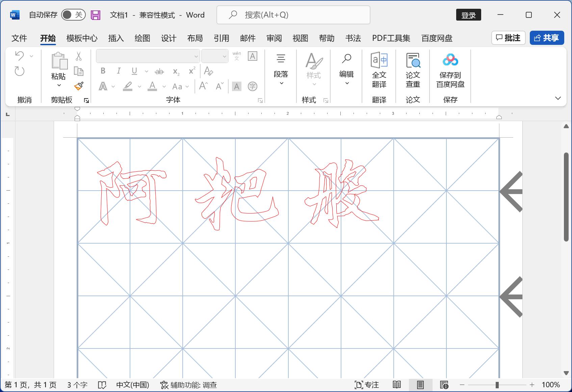Switch to the Insert tab

coord(116,38)
